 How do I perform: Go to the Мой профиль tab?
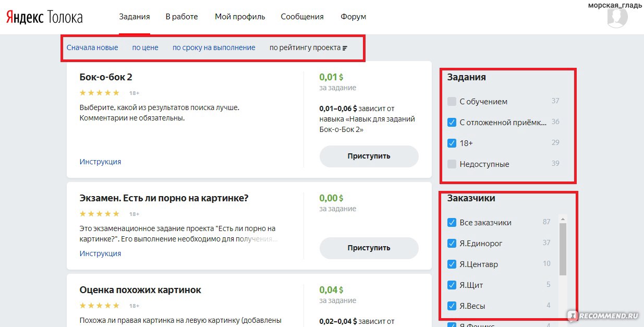[240, 17]
